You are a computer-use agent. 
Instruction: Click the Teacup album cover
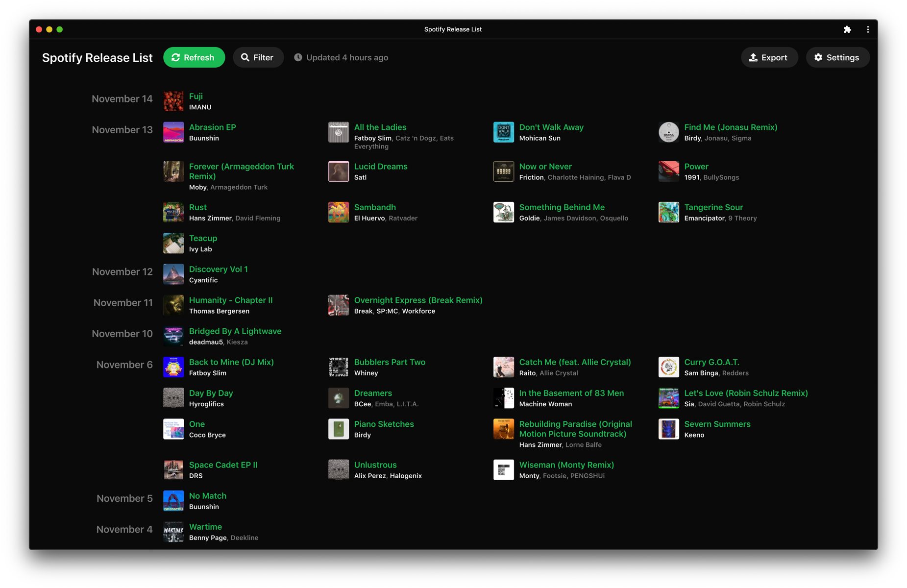point(173,243)
